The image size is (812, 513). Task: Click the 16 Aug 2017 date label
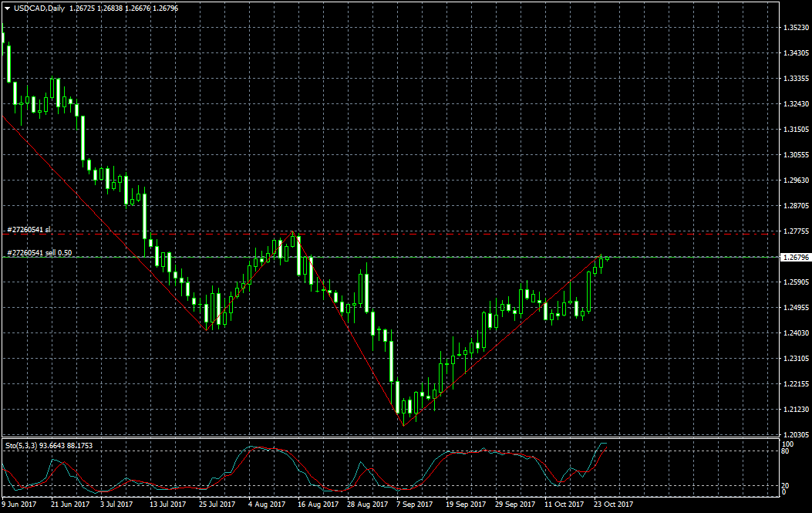(317, 505)
